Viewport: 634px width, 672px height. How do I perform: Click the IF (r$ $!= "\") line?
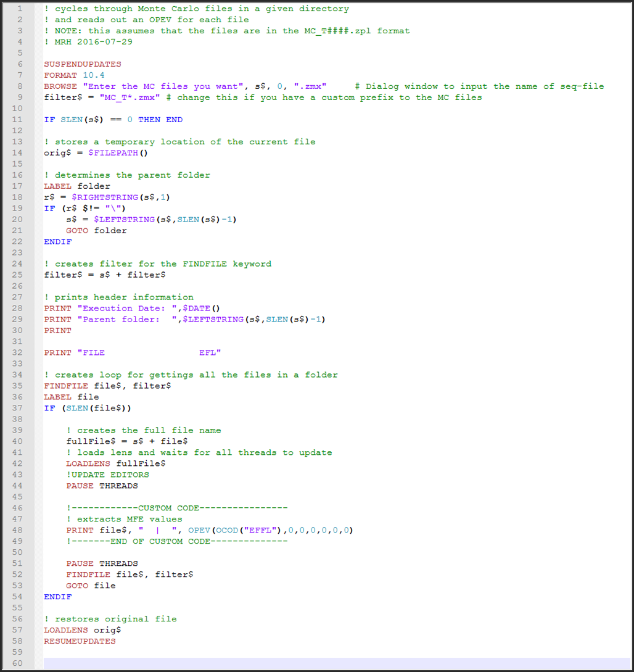pos(85,209)
